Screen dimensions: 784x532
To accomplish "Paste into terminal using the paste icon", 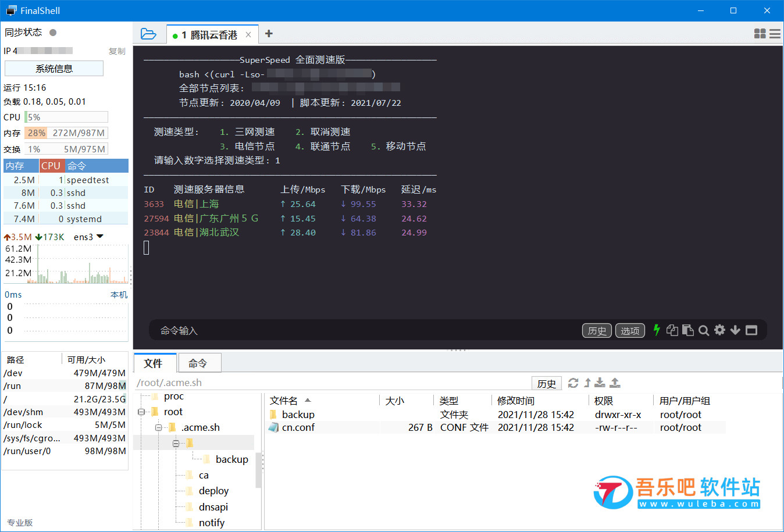I will coord(688,330).
